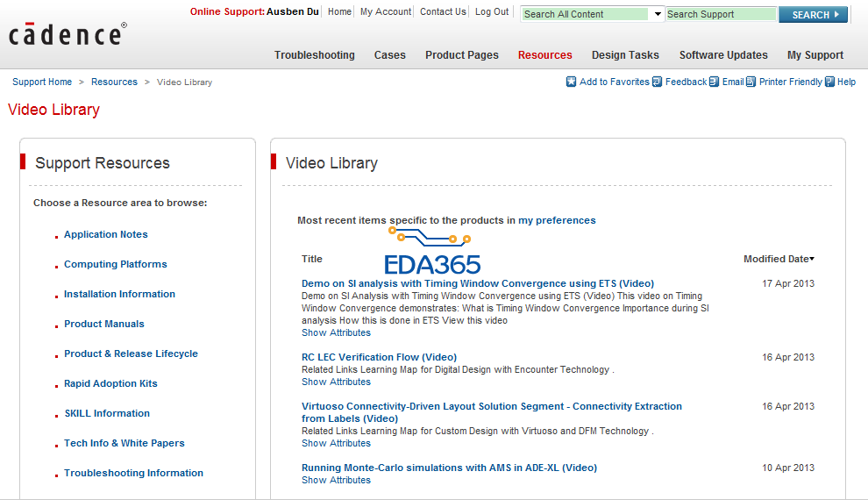Click the Add to Favorites star icon
The image size is (868, 500).
(x=571, y=82)
